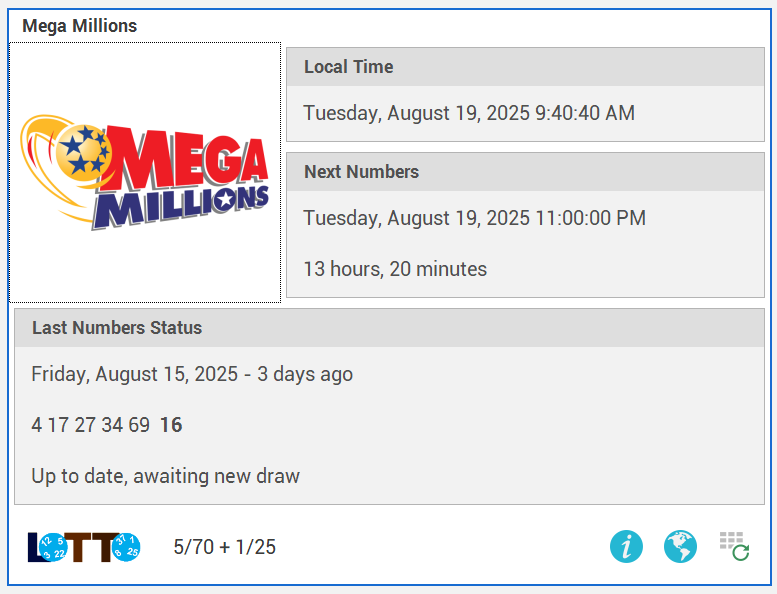Viewport: 777px width, 594px height.
Task: Click the 5/70 + 1/25 game format text
Action: tap(224, 547)
